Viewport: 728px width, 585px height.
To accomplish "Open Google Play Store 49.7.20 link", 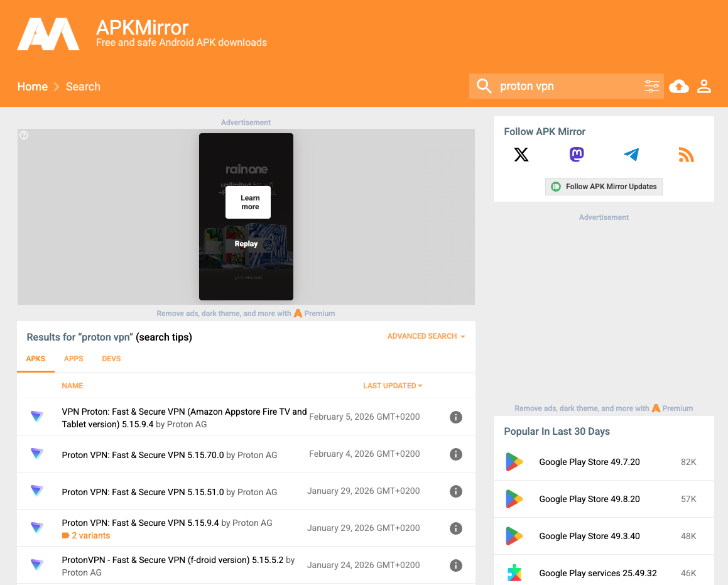I will coord(590,462).
